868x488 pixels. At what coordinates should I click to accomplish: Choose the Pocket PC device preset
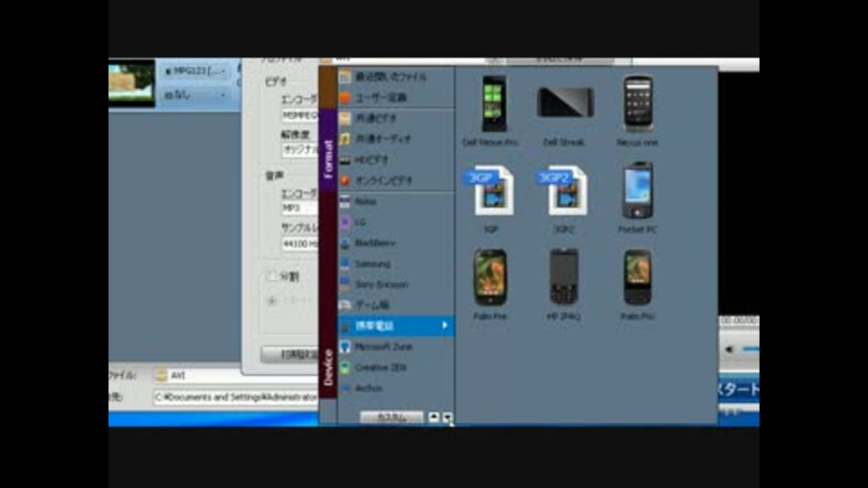(x=637, y=198)
